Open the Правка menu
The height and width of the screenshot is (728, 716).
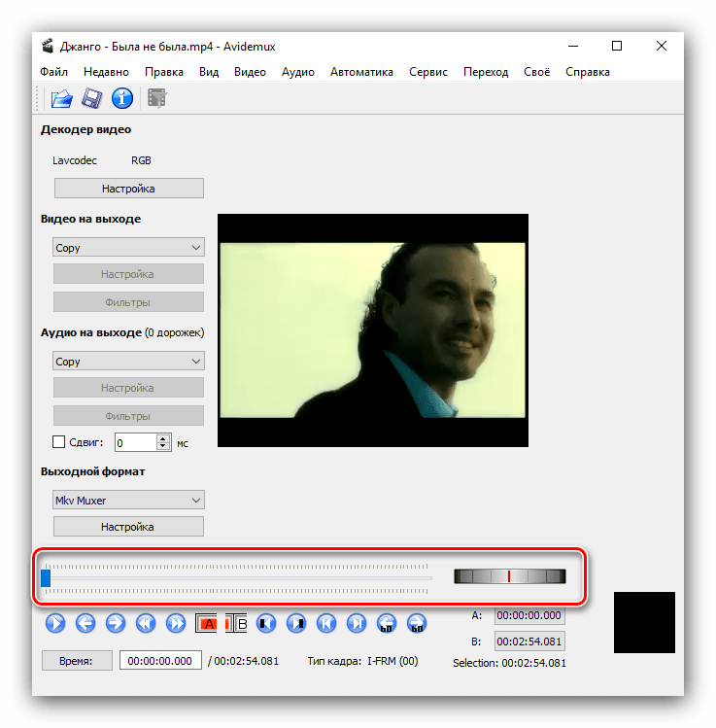(x=164, y=72)
